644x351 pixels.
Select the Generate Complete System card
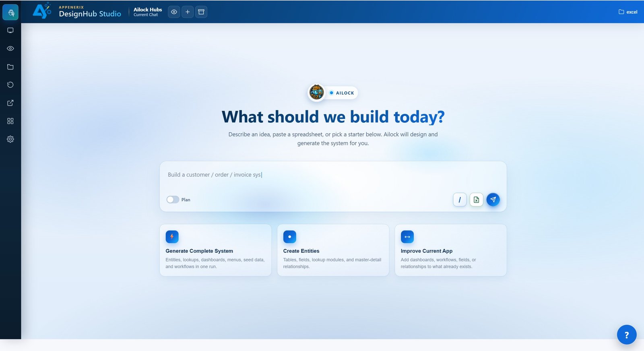[x=215, y=250]
